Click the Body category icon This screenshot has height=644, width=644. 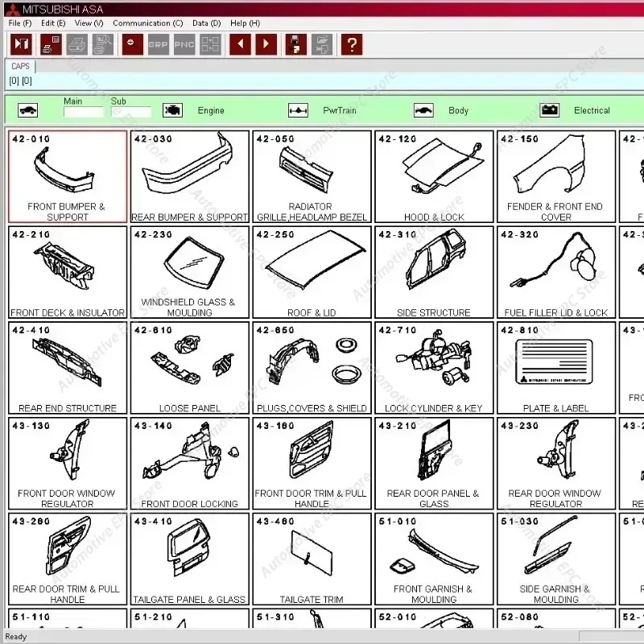(x=424, y=110)
